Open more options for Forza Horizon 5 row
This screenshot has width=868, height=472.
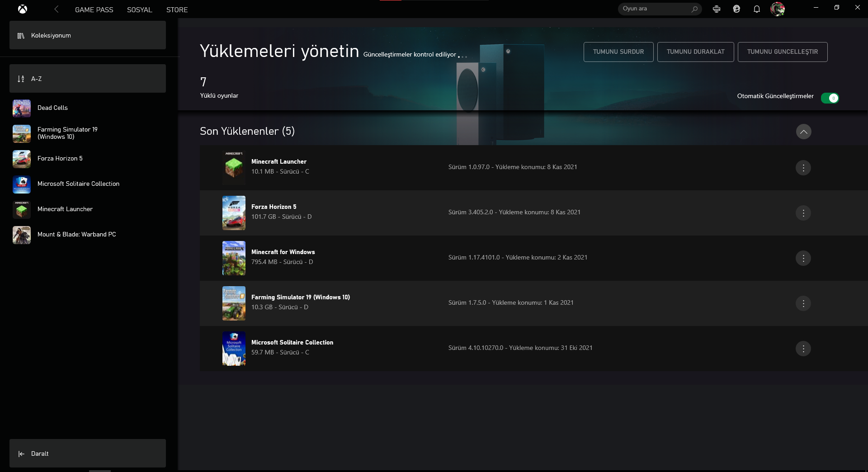(803, 213)
